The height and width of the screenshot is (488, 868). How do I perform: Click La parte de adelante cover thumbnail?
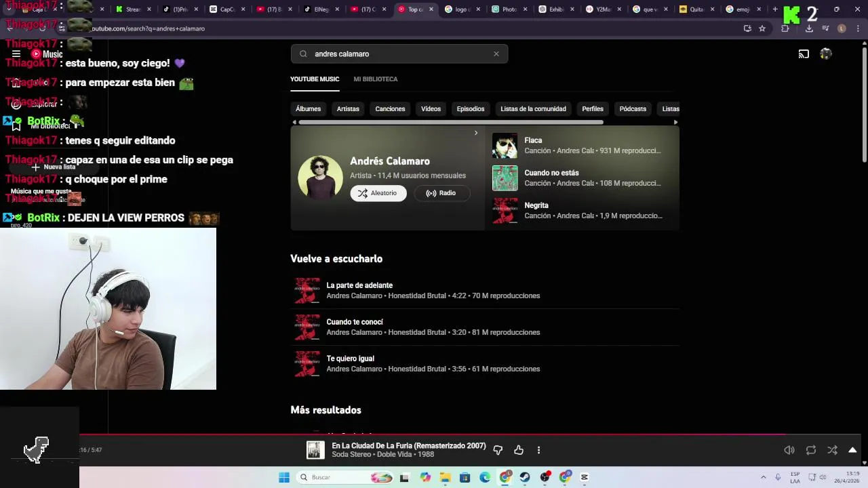307,291
